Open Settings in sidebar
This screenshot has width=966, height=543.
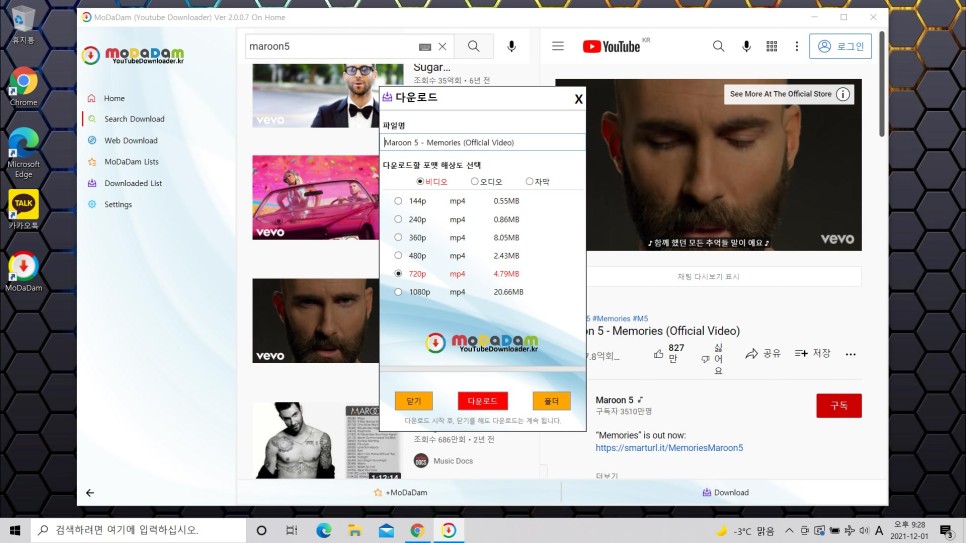point(118,204)
